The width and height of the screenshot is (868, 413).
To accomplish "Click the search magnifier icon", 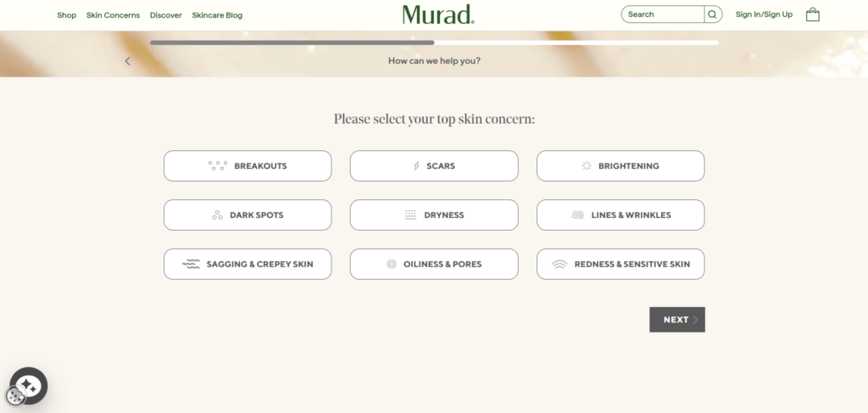I will click(712, 14).
